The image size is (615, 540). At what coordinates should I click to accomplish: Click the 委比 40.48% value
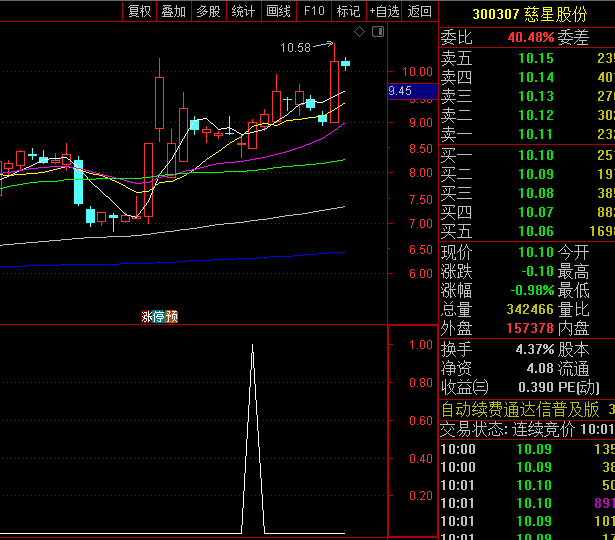click(531, 37)
